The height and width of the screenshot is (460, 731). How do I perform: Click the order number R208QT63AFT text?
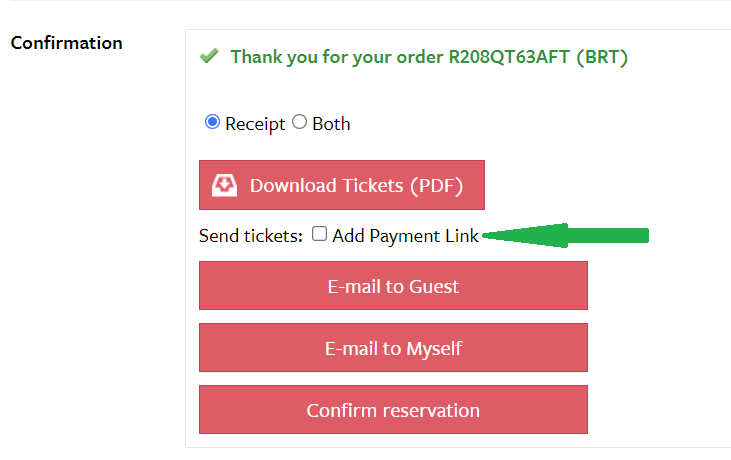pyautogui.click(x=509, y=57)
